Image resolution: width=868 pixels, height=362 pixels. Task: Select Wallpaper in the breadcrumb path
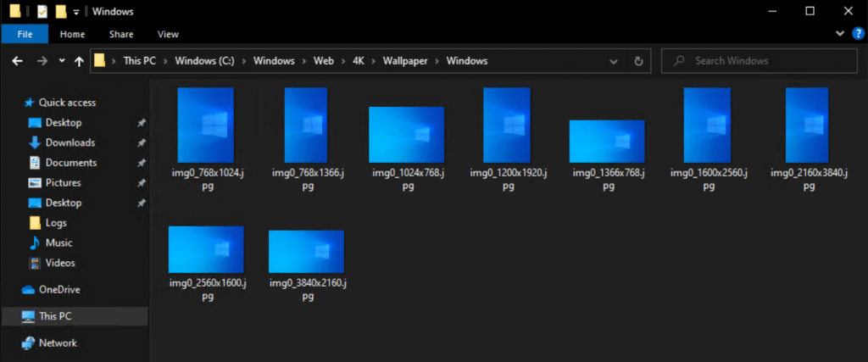pyautogui.click(x=405, y=61)
